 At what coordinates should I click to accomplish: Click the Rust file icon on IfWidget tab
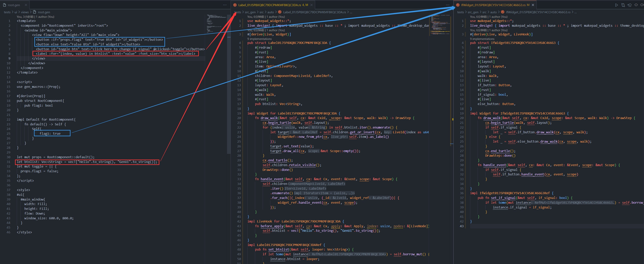(x=458, y=5)
